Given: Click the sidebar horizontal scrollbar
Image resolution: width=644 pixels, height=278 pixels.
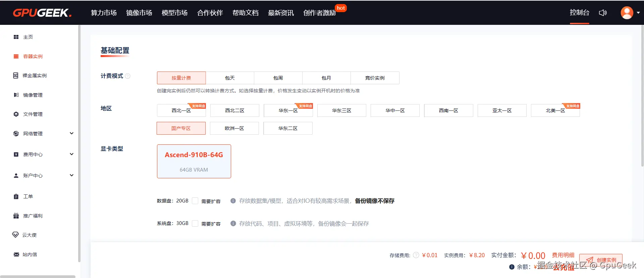Looking at the screenshot, I should (x=38, y=277).
